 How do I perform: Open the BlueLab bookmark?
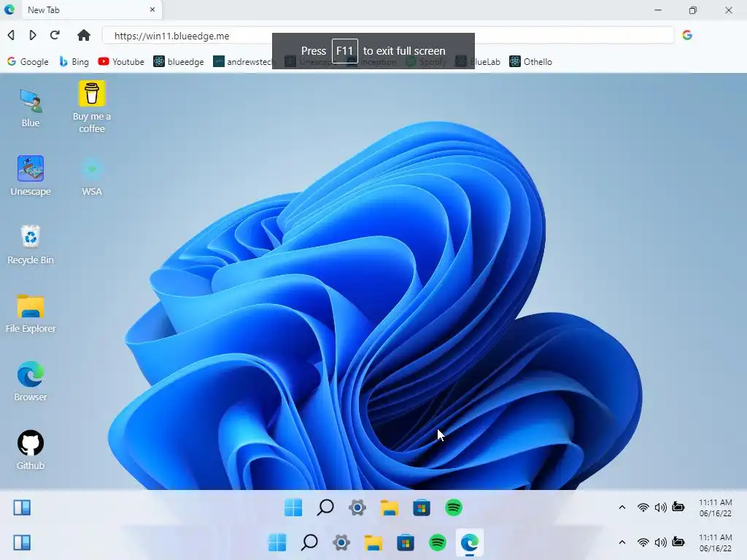pos(478,61)
